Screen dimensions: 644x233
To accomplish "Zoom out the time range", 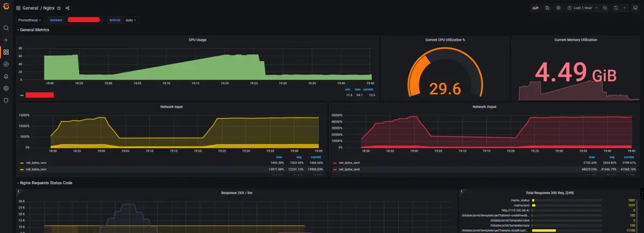I will pyautogui.click(x=605, y=8).
